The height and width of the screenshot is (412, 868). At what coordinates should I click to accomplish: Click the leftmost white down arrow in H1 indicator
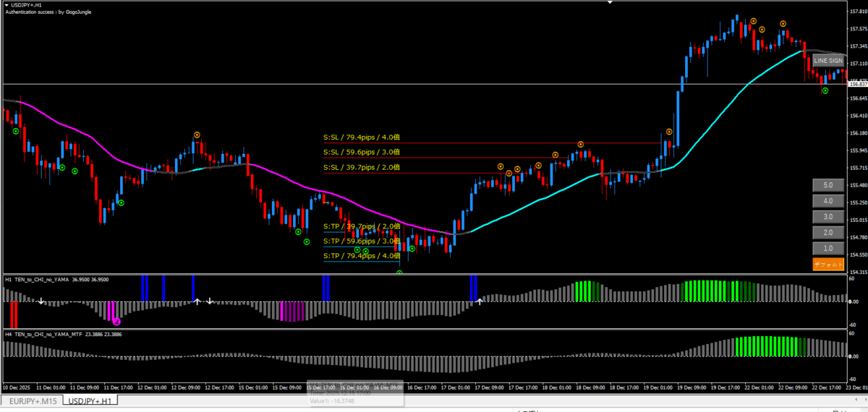41,301
